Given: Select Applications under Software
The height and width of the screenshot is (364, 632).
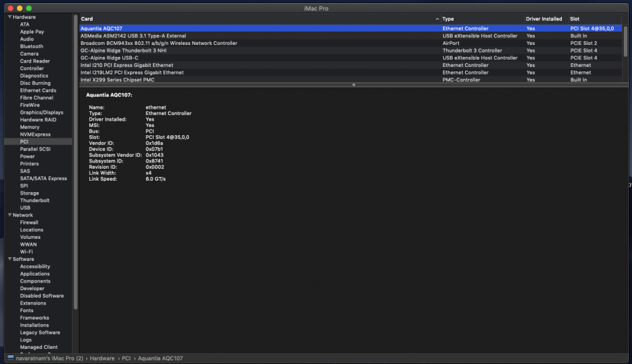Looking at the screenshot, I should 35,274.
